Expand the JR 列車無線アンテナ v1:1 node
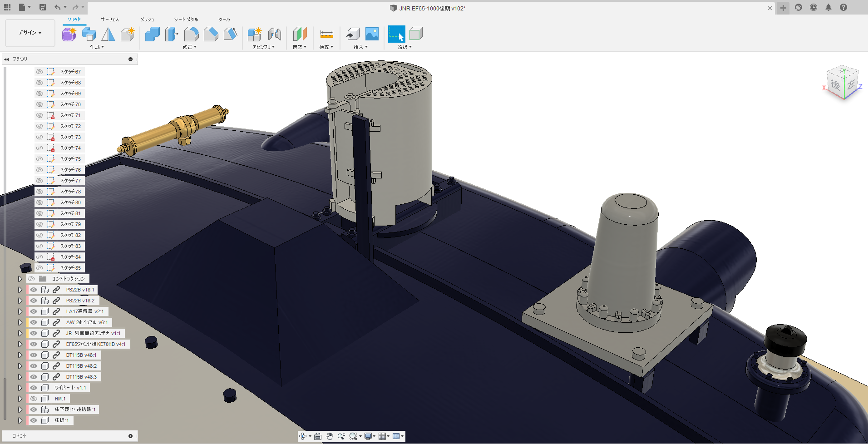Screen dimensions: 868x444 tap(20, 333)
